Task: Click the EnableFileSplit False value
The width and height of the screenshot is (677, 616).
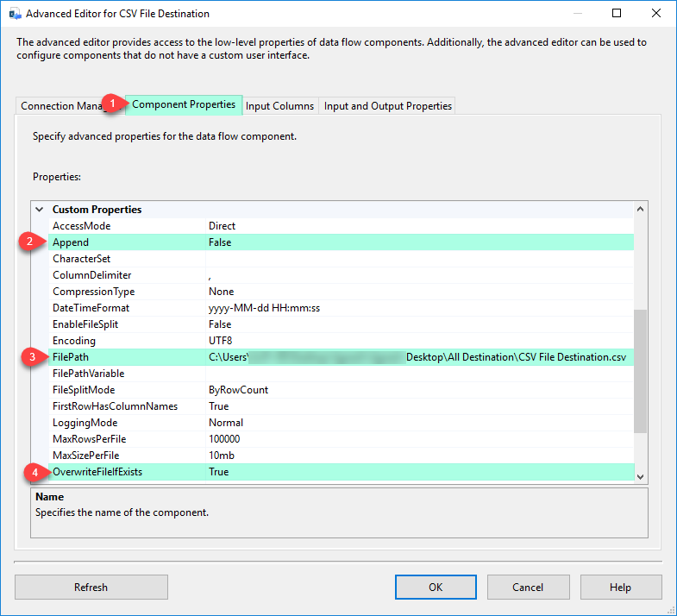Action: [x=220, y=324]
